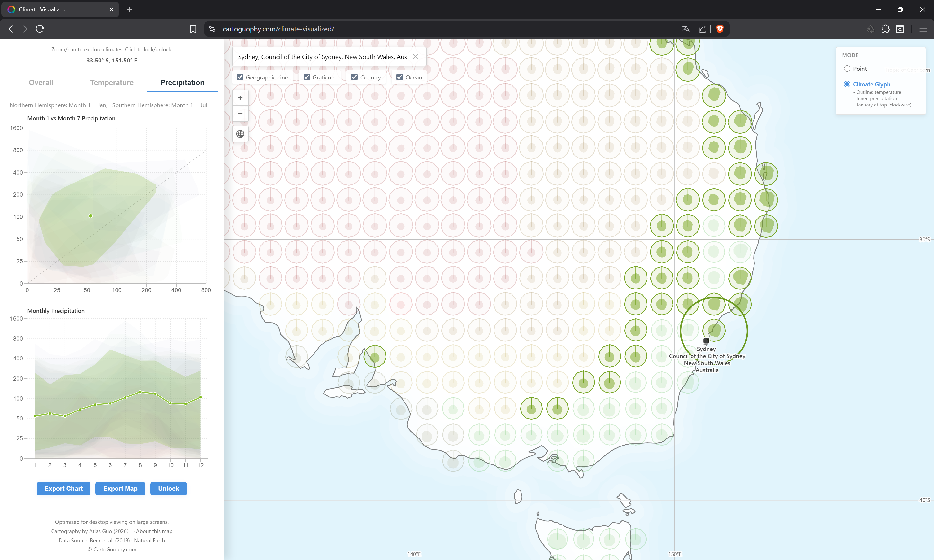
Task: Zoom in on the map using the plus icon
Action: click(240, 97)
